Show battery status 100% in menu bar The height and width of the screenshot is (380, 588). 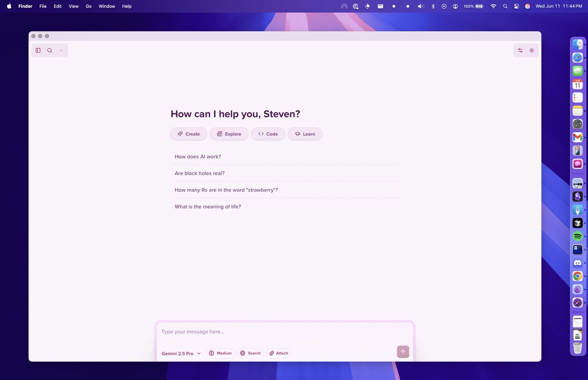pyautogui.click(x=473, y=6)
